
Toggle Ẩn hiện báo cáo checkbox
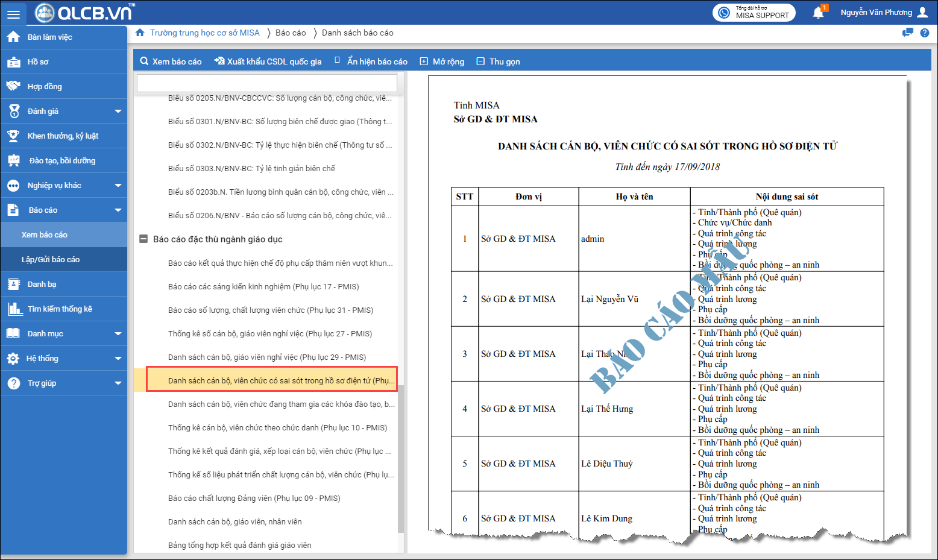(x=338, y=61)
